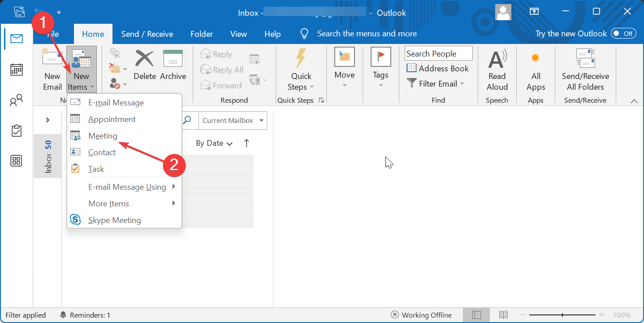This screenshot has width=644, height=323.
Task: Switch to Reading view in status bar
Action: [x=503, y=315]
